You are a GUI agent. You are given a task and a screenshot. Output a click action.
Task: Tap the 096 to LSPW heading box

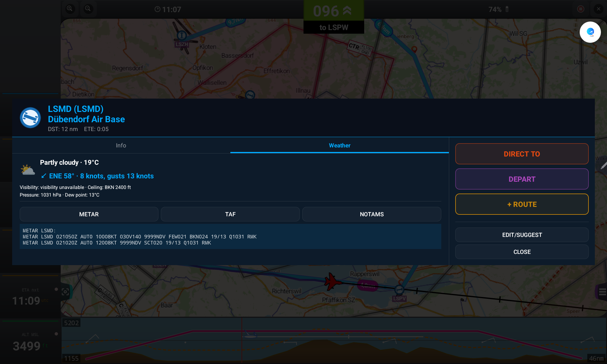click(x=334, y=17)
